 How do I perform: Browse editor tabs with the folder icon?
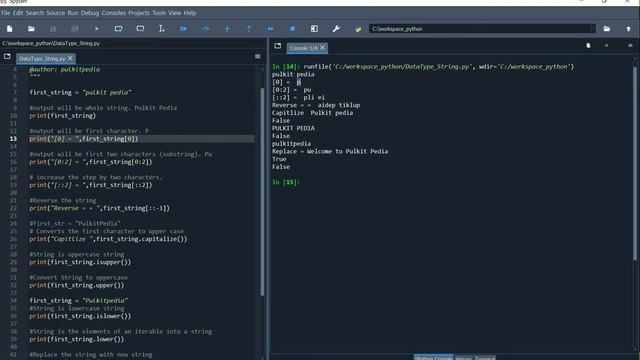click(7, 56)
